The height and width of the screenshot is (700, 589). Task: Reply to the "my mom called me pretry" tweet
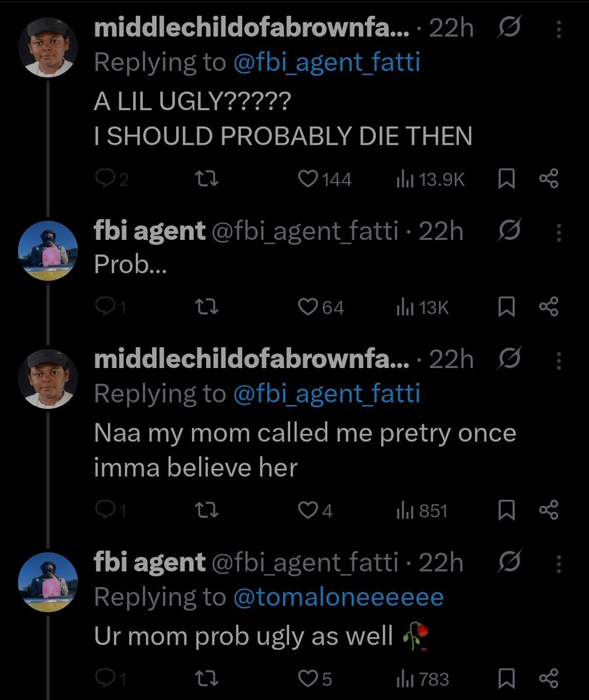point(104,511)
